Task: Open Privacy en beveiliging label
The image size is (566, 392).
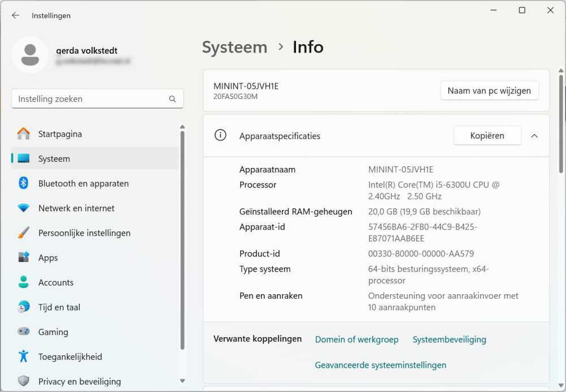Action: click(x=79, y=381)
